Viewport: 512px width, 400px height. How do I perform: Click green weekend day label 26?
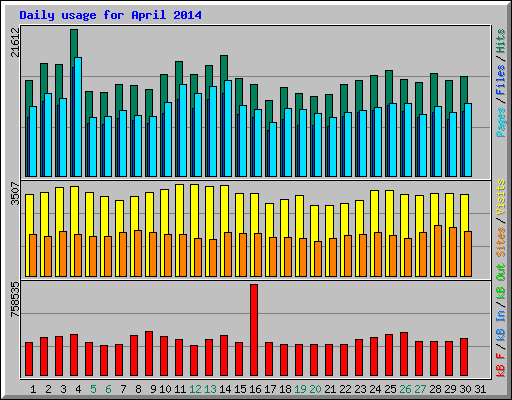point(405,389)
